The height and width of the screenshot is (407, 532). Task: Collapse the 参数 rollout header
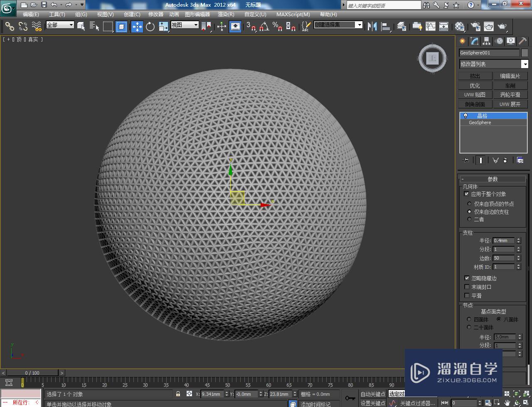(493, 179)
